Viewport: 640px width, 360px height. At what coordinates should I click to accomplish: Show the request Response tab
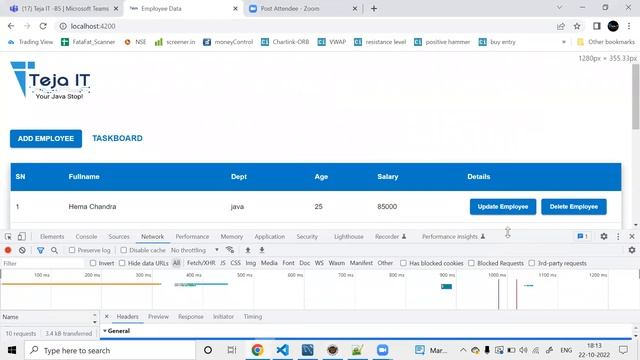click(191, 316)
